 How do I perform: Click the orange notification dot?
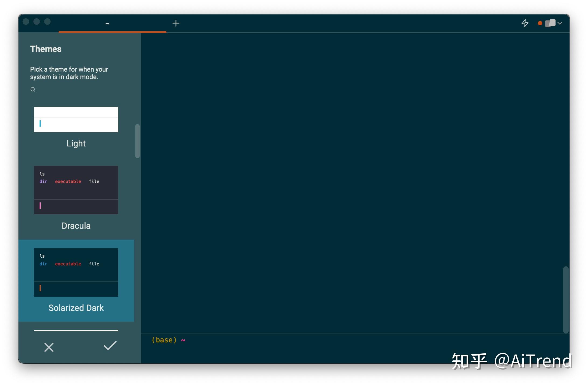pos(540,23)
